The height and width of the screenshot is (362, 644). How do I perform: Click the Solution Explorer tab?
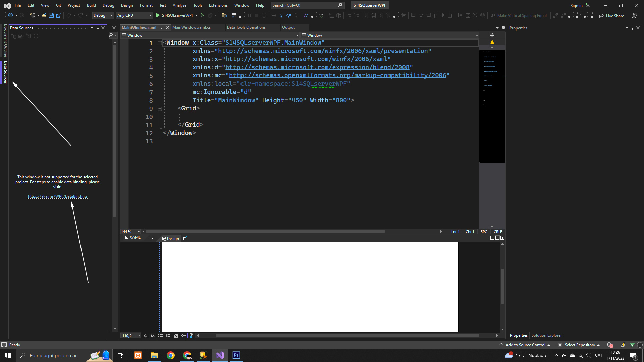(x=546, y=335)
